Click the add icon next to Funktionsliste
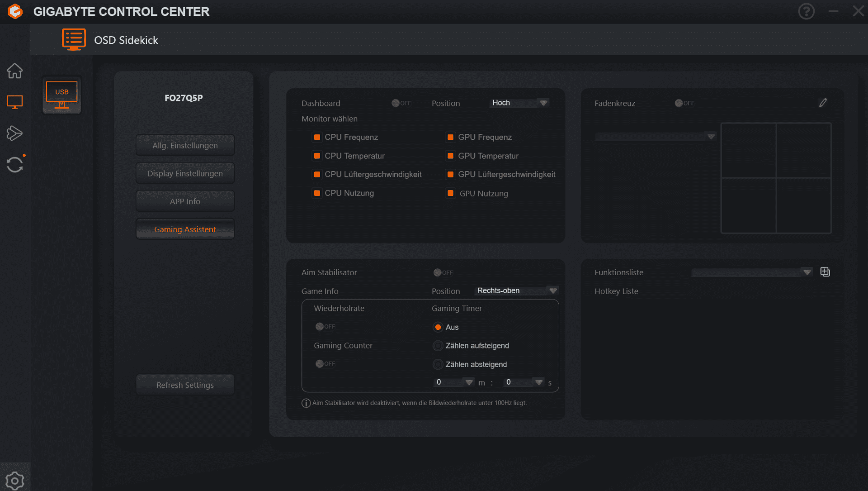 [825, 272]
